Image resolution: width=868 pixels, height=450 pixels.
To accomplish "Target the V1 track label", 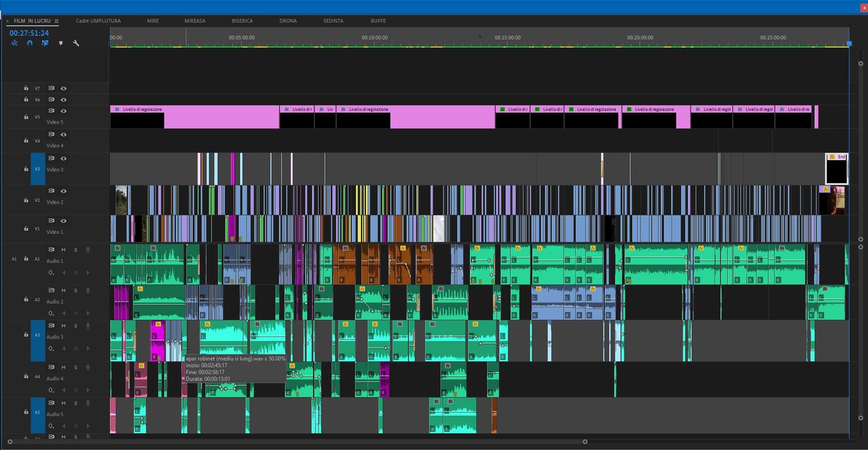I will tap(38, 229).
